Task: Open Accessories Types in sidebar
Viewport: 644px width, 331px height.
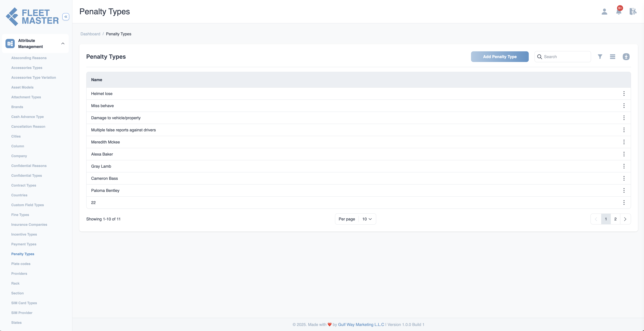Action: pyautogui.click(x=27, y=68)
